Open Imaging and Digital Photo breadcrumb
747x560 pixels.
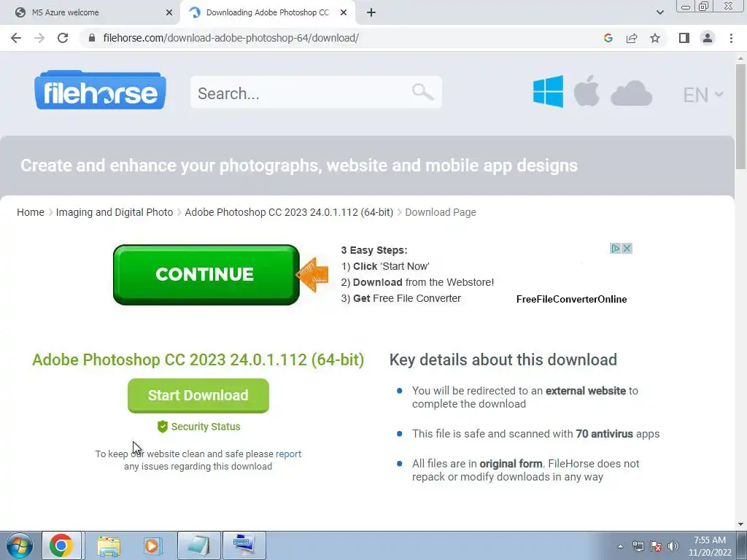click(x=115, y=212)
